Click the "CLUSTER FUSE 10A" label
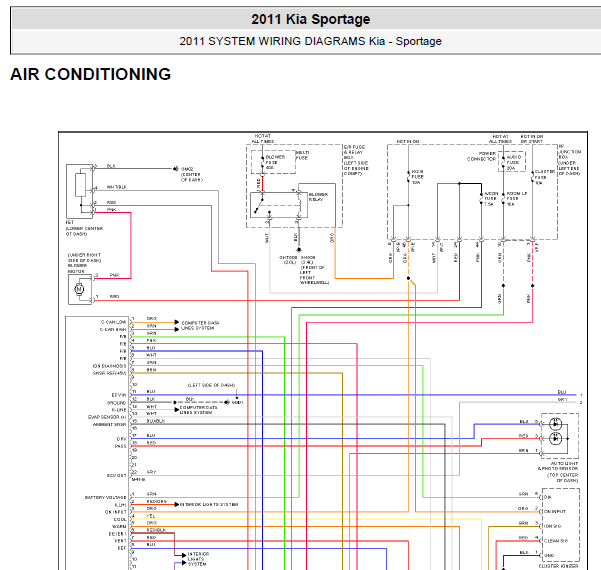This screenshot has width=601, height=570. tap(545, 177)
